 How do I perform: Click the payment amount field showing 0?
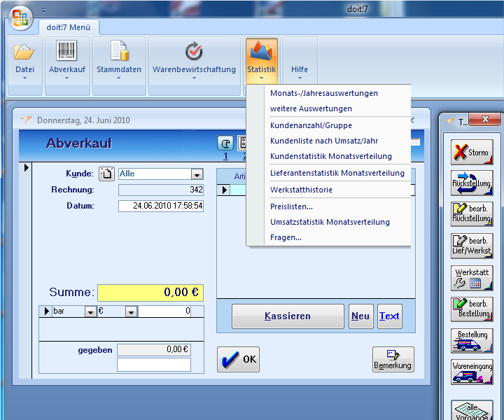[x=164, y=311]
